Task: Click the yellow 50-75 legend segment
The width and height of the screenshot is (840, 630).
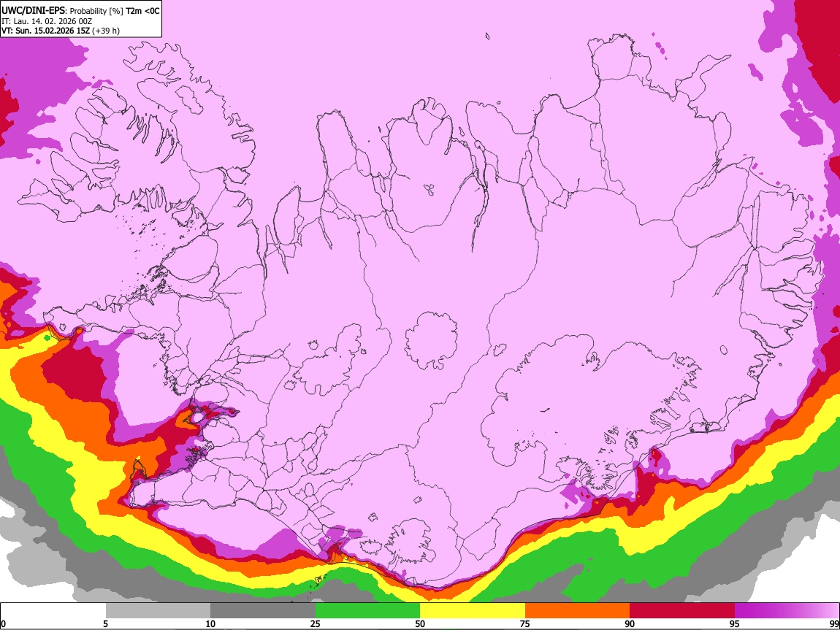Action: point(473,611)
